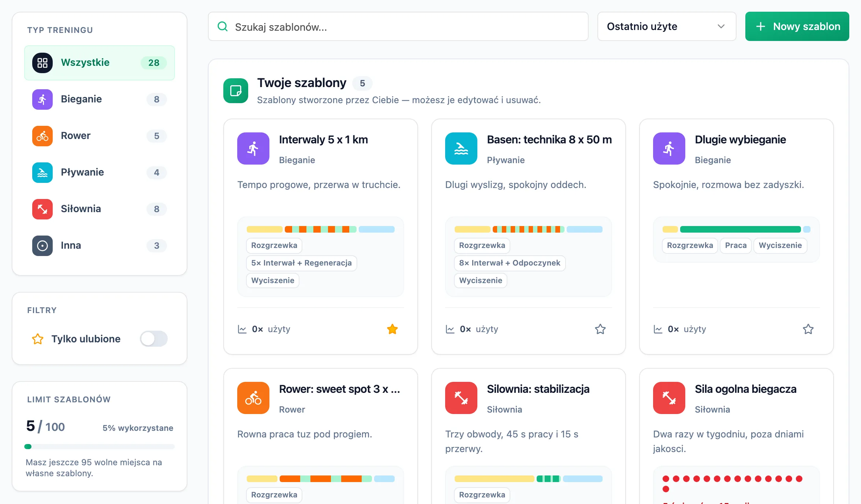Click the Twoje szablony section icon

[x=236, y=91]
